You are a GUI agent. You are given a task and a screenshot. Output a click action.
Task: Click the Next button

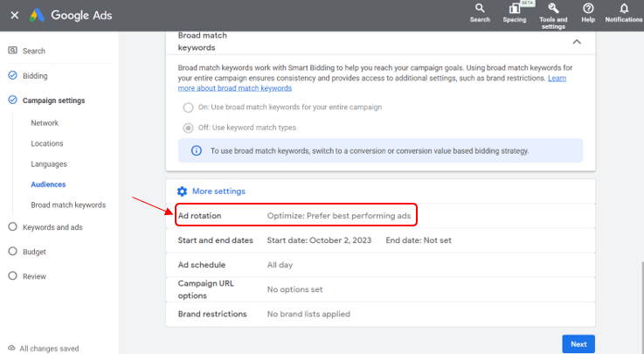[578, 344]
